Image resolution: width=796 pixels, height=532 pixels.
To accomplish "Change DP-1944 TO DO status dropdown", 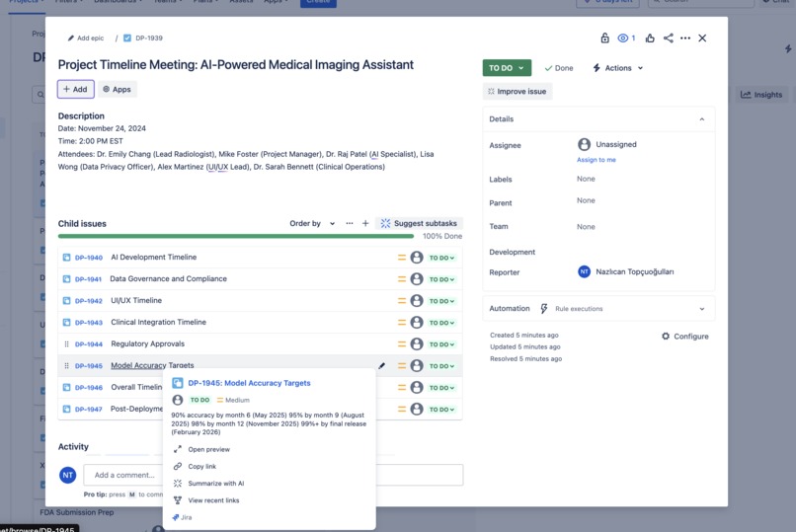I will (441, 344).
